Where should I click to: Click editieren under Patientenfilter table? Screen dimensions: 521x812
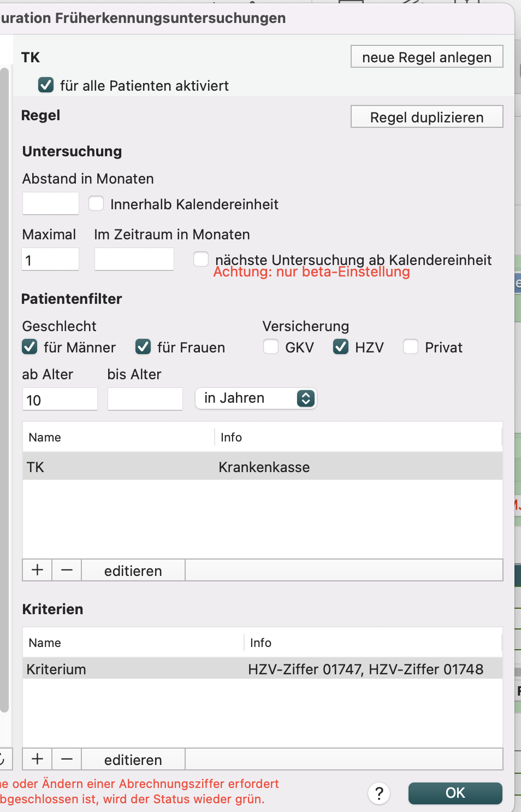133,570
